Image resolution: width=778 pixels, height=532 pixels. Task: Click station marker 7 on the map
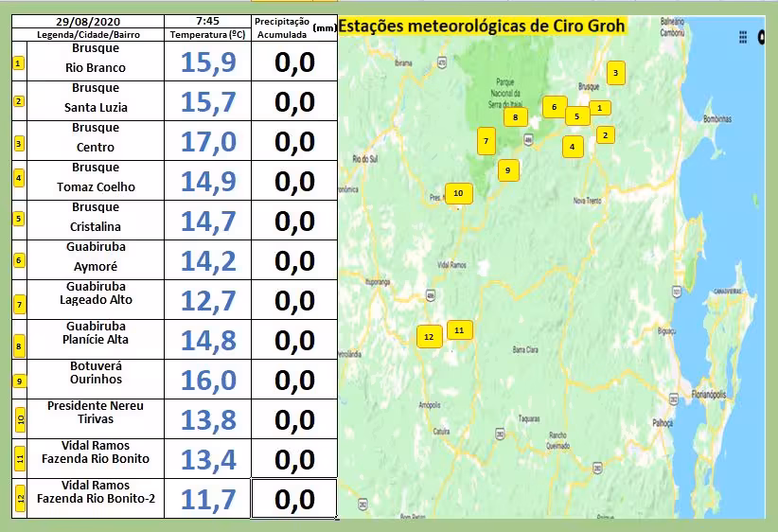point(486,141)
